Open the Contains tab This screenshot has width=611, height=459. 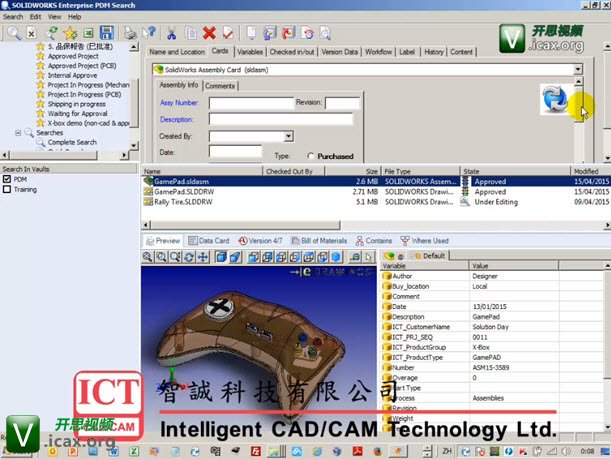(374, 241)
